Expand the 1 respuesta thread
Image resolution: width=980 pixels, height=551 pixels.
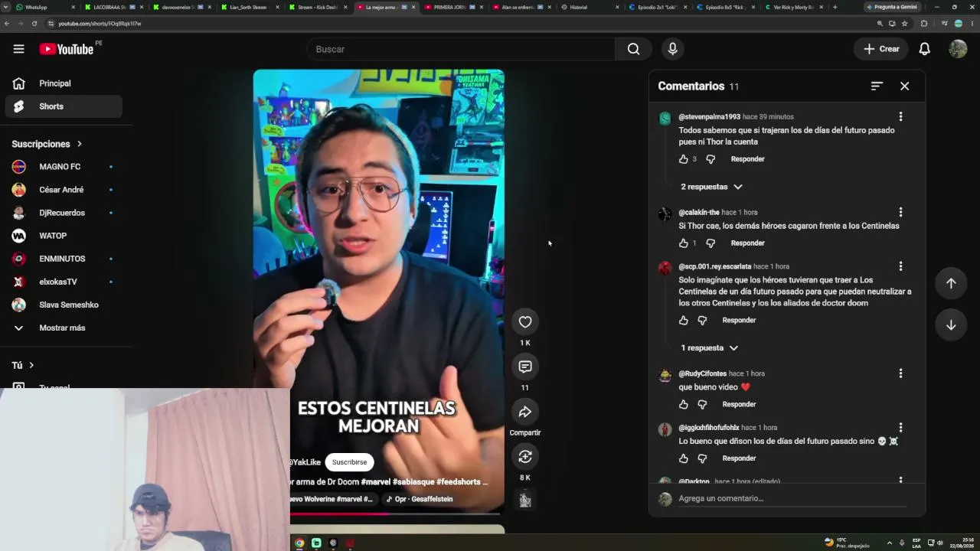point(709,348)
